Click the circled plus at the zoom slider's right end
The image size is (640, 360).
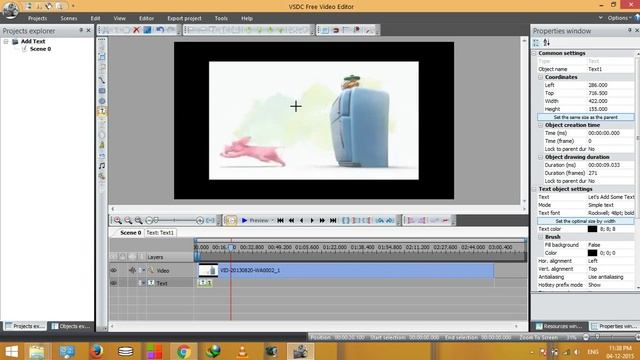[200, 220]
